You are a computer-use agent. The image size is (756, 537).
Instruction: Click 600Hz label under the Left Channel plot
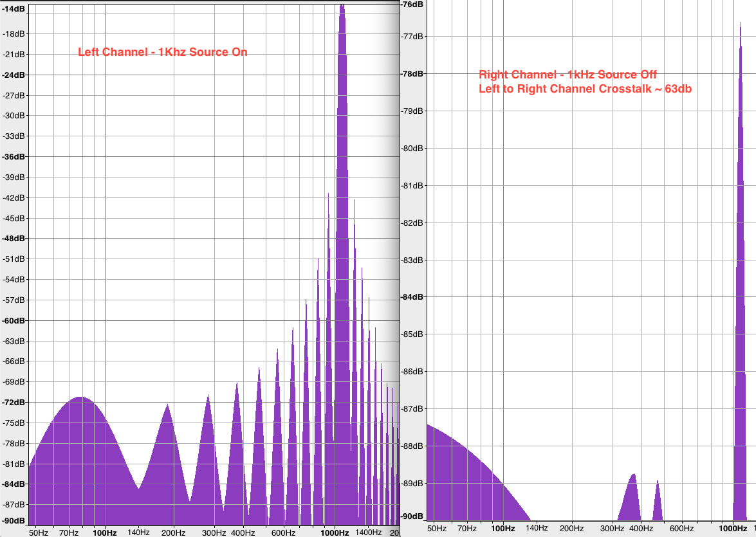pyautogui.click(x=284, y=532)
